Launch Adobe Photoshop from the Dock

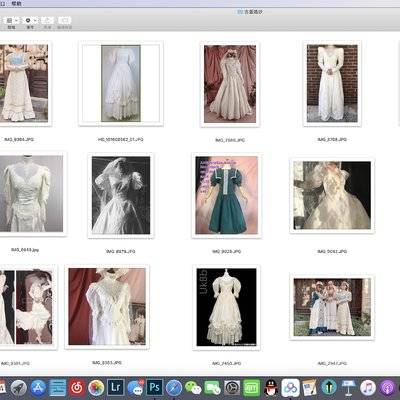[x=155, y=388]
